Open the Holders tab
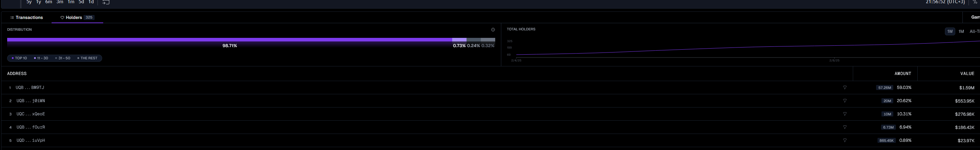The height and width of the screenshot is (150, 980). (77, 17)
